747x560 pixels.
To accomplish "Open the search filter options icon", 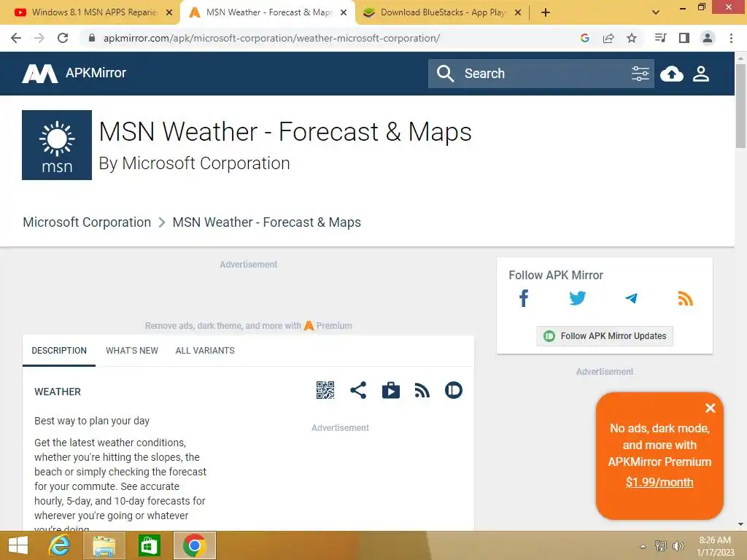I will click(x=640, y=74).
